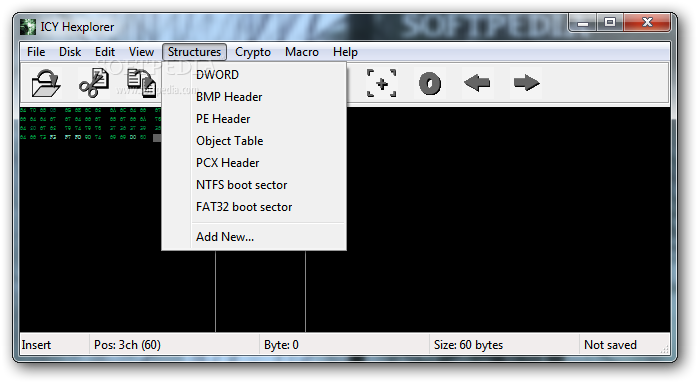Click the green hex data area

pyautogui.click(x=90, y=124)
